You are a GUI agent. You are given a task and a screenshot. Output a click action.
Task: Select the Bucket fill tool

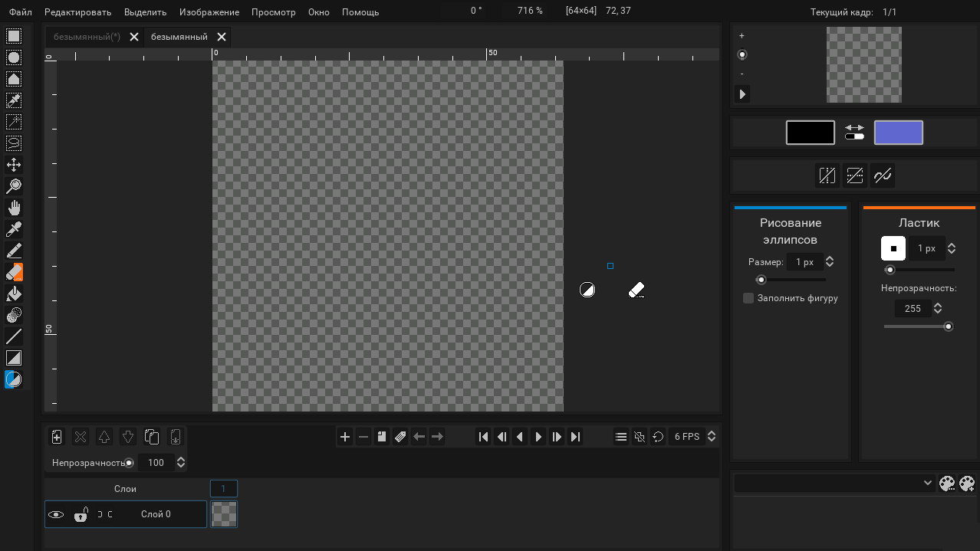pos(14,294)
